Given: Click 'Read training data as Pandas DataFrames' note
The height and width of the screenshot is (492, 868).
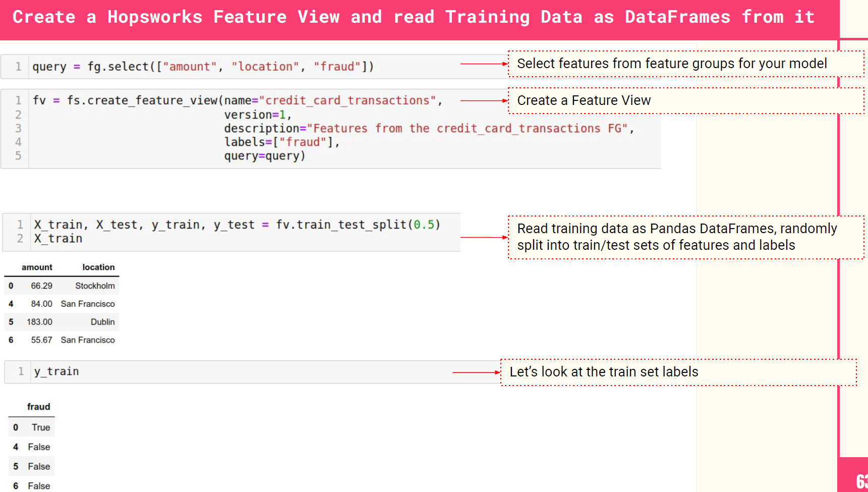Looking at the screenshot, I should [686, 237].
